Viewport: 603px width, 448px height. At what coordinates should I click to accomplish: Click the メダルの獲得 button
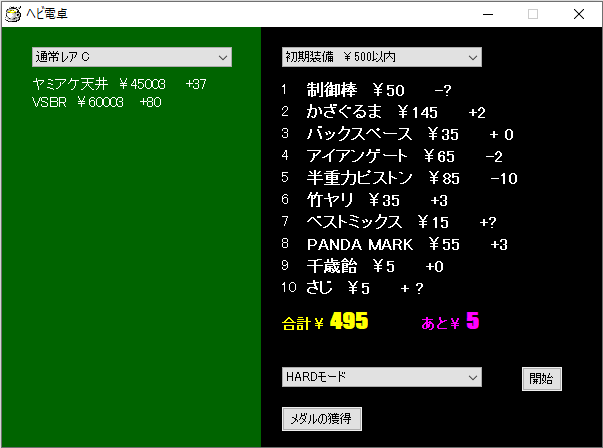(x=321, y=419)
